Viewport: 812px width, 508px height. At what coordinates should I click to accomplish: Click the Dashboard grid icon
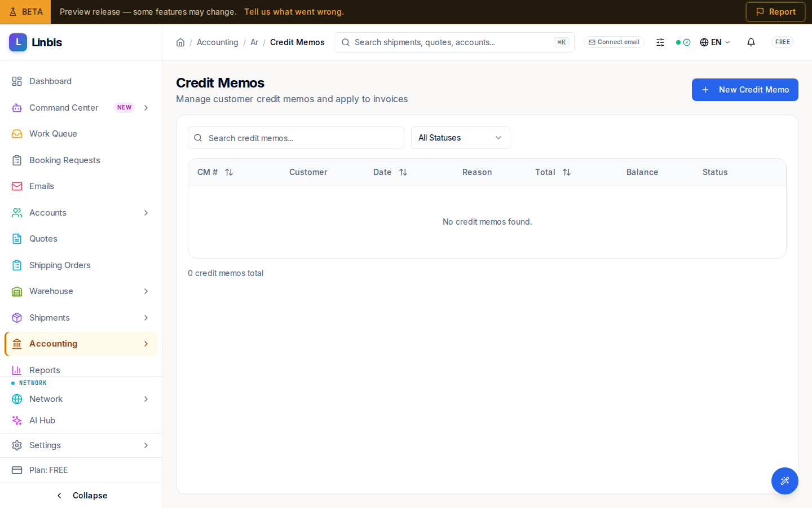point(17,81)
